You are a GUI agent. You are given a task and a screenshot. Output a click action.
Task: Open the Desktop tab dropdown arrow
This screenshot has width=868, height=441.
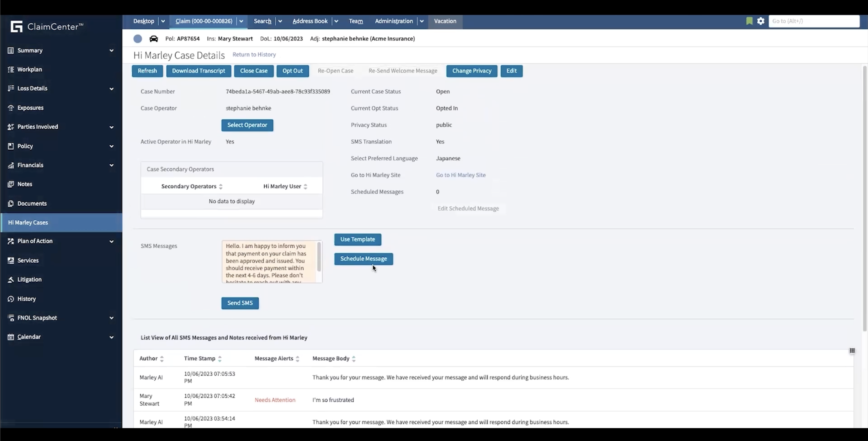tap(163, 21)
